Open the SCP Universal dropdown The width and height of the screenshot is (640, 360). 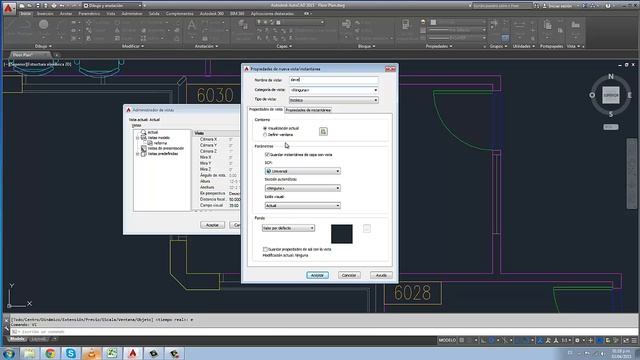tap(302, 171)
